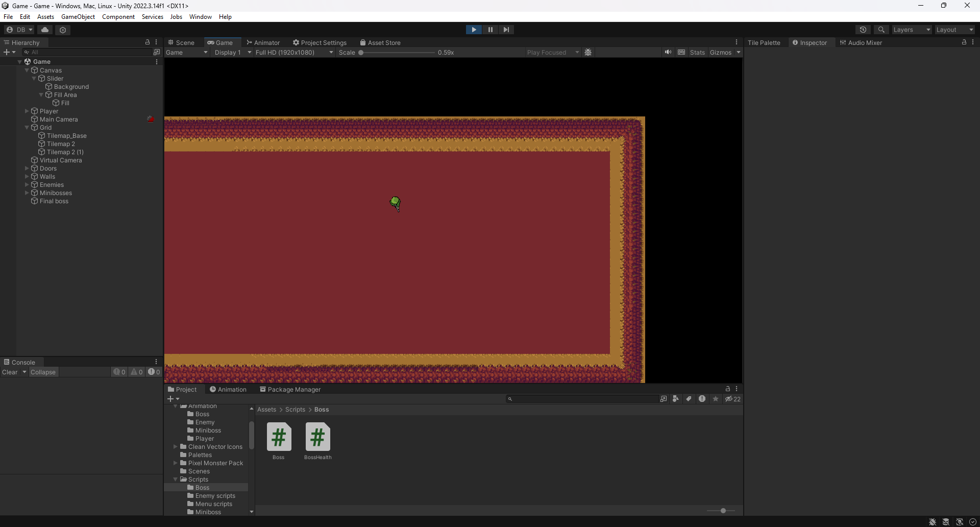
Task: Pause the game with the Pause button
Action: [x=490, y=30]
